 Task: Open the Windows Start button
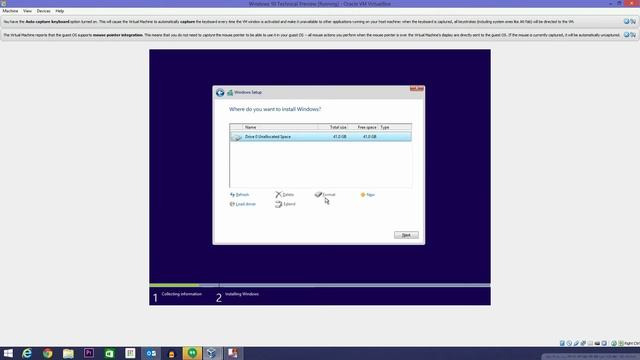tap(8, 353)
